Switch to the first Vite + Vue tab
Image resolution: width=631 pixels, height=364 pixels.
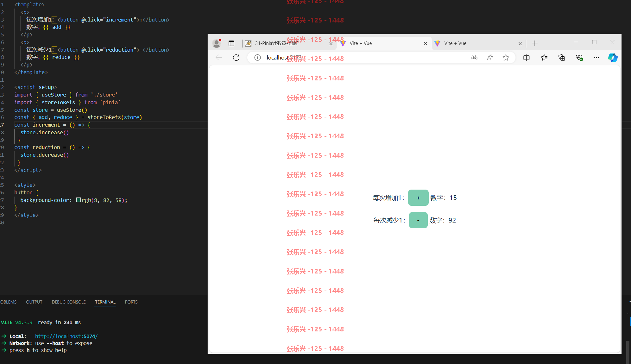coord(384,43)
